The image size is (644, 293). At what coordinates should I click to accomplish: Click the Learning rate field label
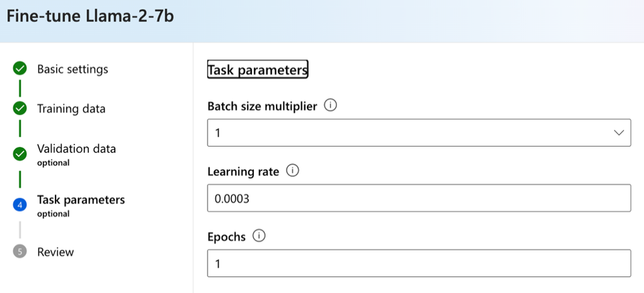click(243, 172)
